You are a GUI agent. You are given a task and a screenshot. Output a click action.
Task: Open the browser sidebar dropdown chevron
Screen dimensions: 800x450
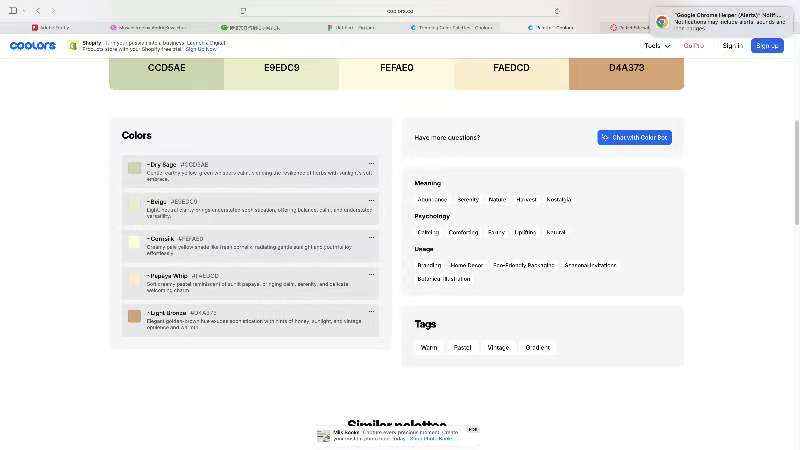click(x=25, y=11)
